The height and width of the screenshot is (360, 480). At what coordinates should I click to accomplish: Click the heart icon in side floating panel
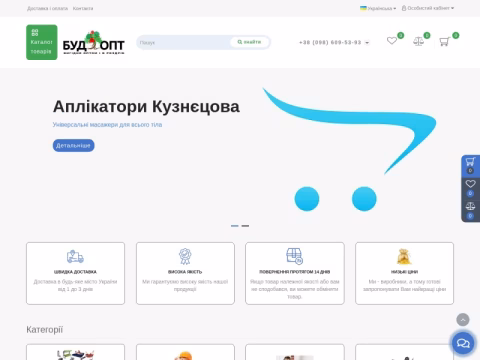click(470, 184)
